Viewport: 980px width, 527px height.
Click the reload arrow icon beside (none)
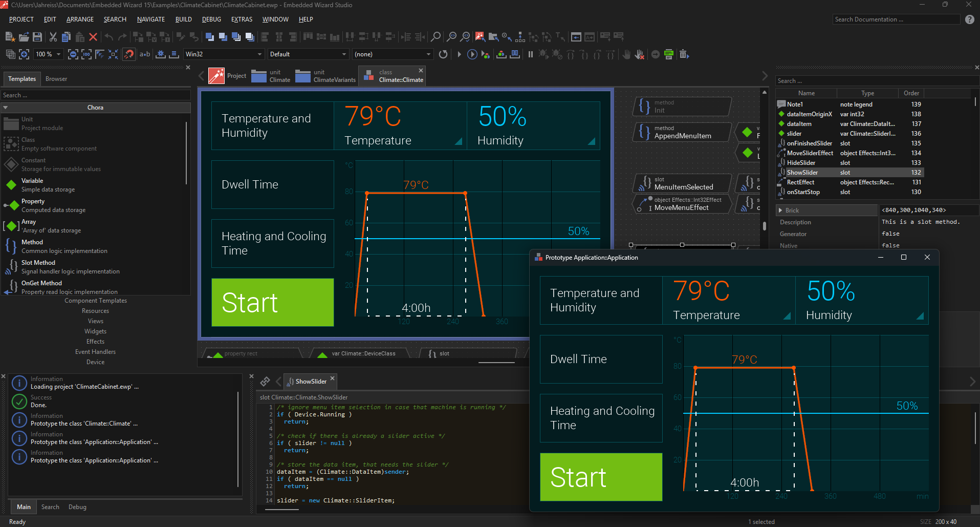[x=443, y=54]
